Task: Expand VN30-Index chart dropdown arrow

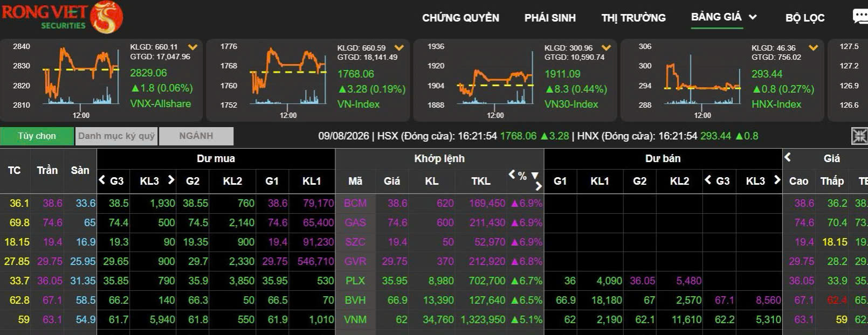Action: 607,48
